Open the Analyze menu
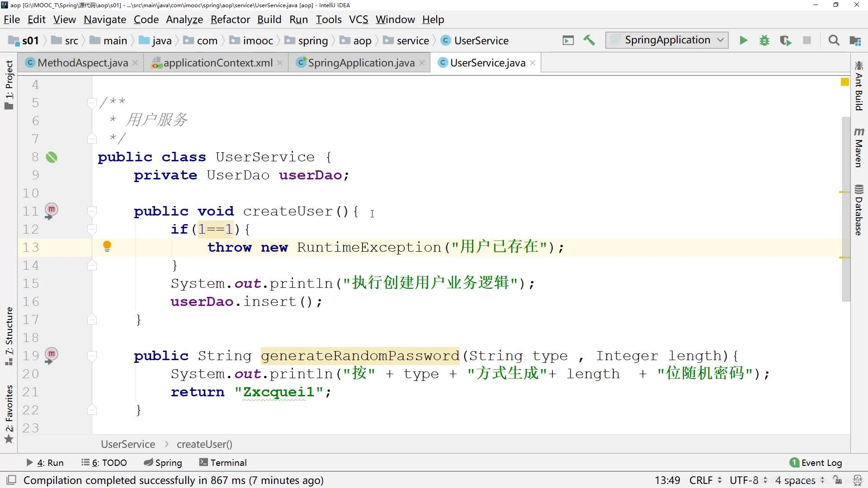The width and height of the screenshot is (868, 488). pyautogui.click(x=184, y=19)
